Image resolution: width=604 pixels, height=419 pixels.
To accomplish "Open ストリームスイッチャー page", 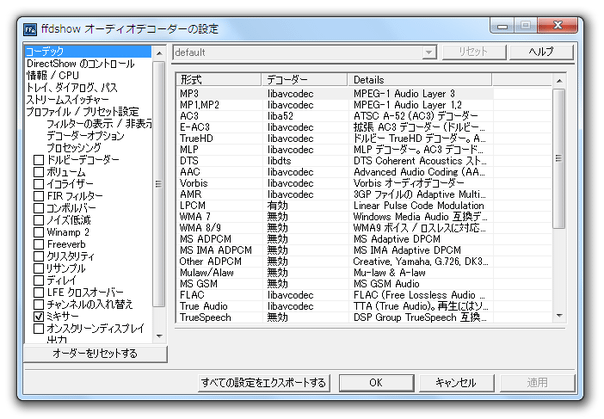I will (67, 100).
